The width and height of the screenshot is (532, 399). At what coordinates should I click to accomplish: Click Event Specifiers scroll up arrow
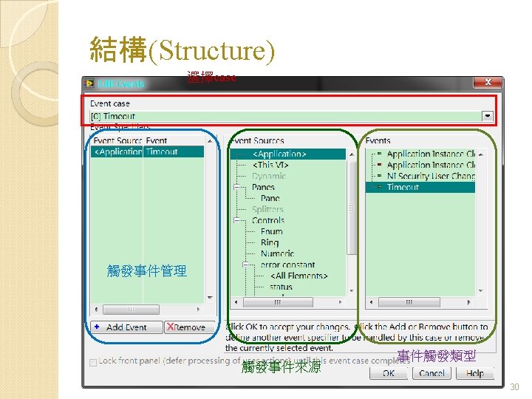point(210,140)
